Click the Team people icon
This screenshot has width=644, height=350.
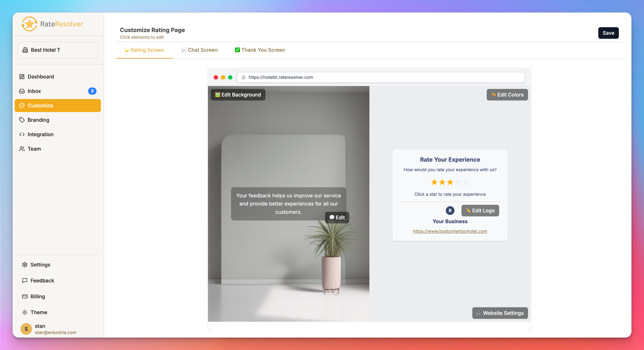[22, 149]
